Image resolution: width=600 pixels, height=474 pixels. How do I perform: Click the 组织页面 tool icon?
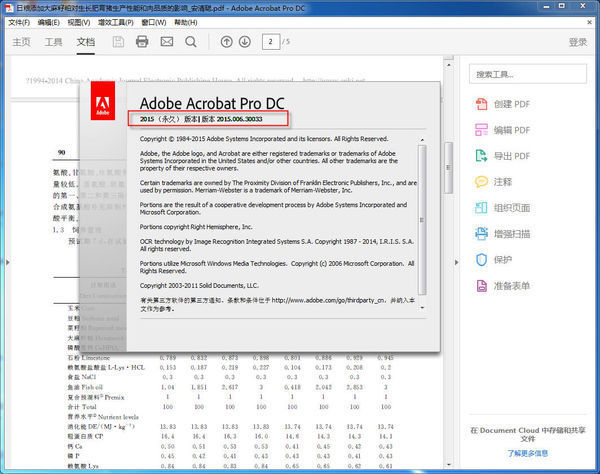481,208
